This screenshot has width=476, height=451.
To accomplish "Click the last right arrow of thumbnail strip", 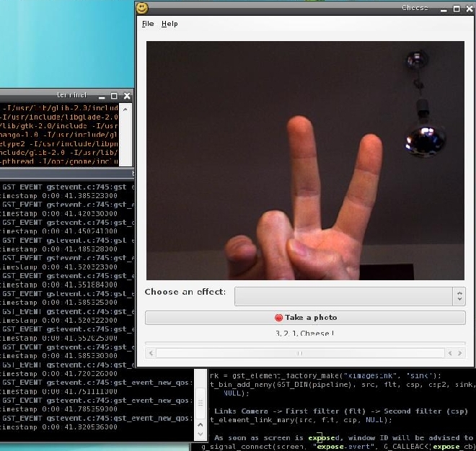I will tap(460, 353).
